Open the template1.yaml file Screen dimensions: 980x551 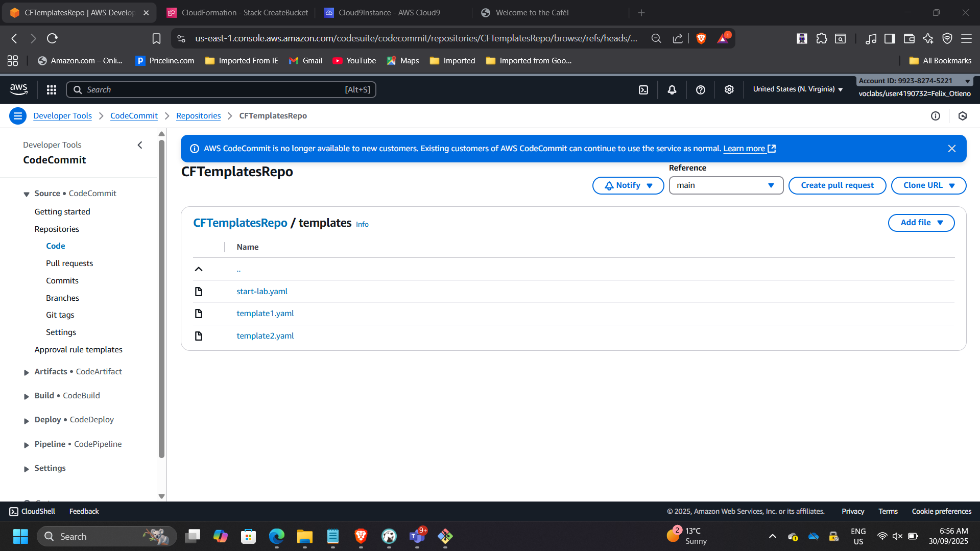click(x=265, y=313)
